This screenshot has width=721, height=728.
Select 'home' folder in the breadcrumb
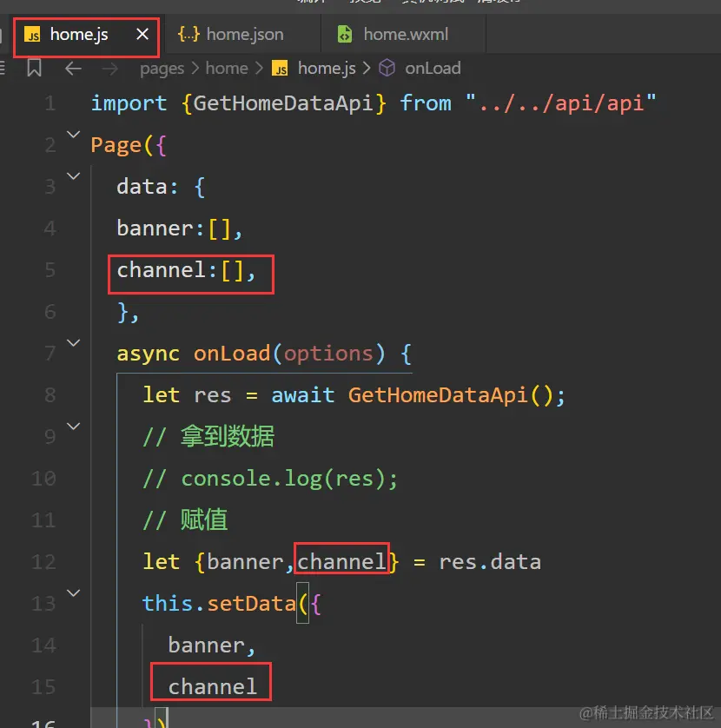(x=227, y=69)
